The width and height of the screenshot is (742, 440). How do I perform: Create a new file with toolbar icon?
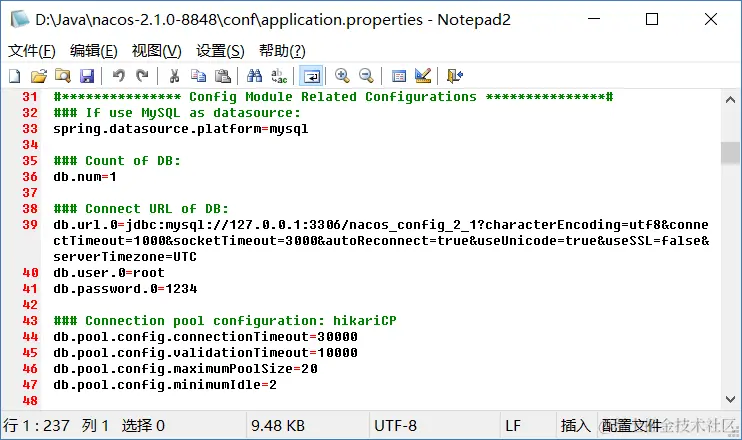point(15,76)
